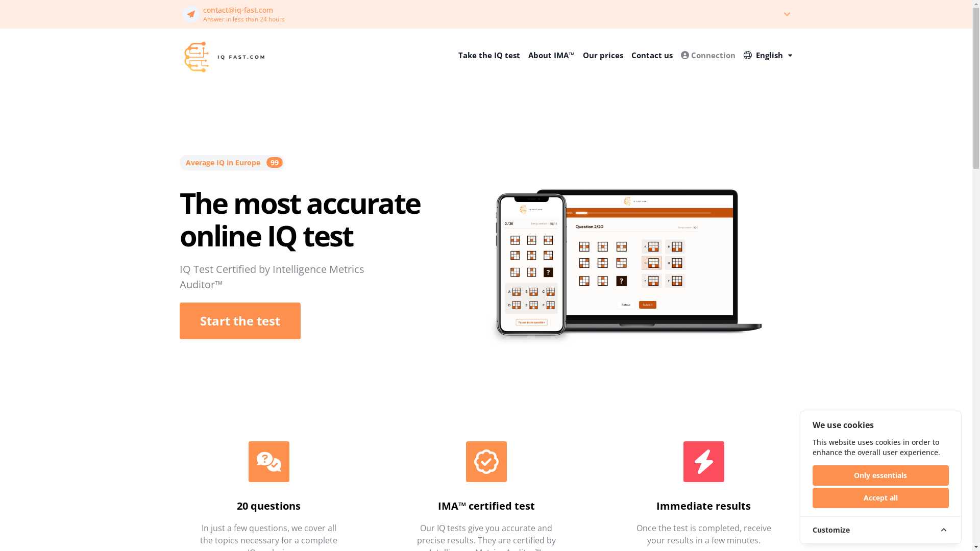980x551 pixels.
Task: Click the Contact us menu item
Action: (x=652, y=56)
